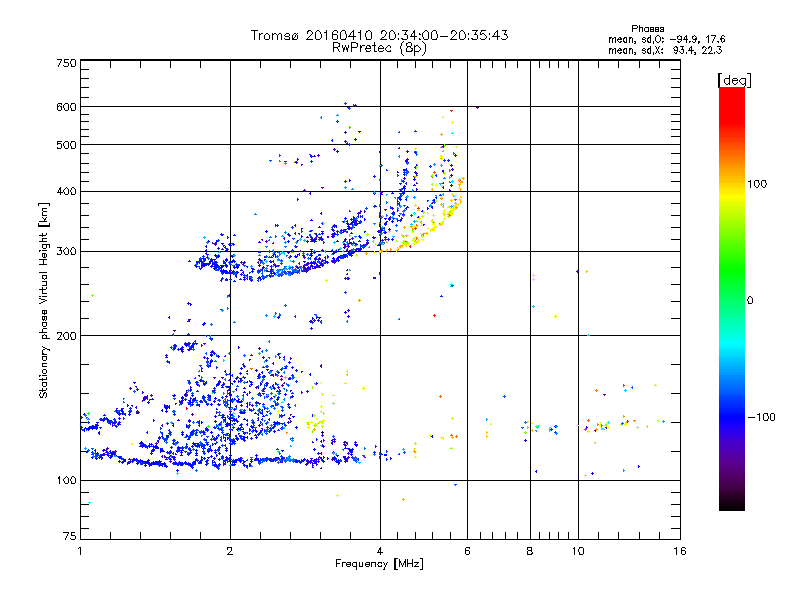Click the '100' y-axis tick label
This screenshot has width=800, height=600.
(x=66, y=481)
